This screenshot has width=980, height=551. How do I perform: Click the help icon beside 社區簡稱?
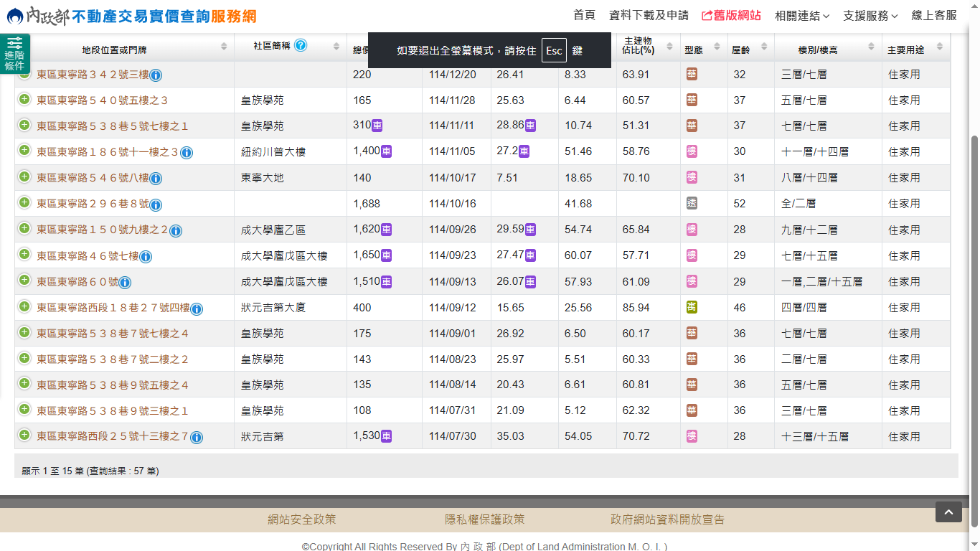pyautogui.click(x=301, y=45)
